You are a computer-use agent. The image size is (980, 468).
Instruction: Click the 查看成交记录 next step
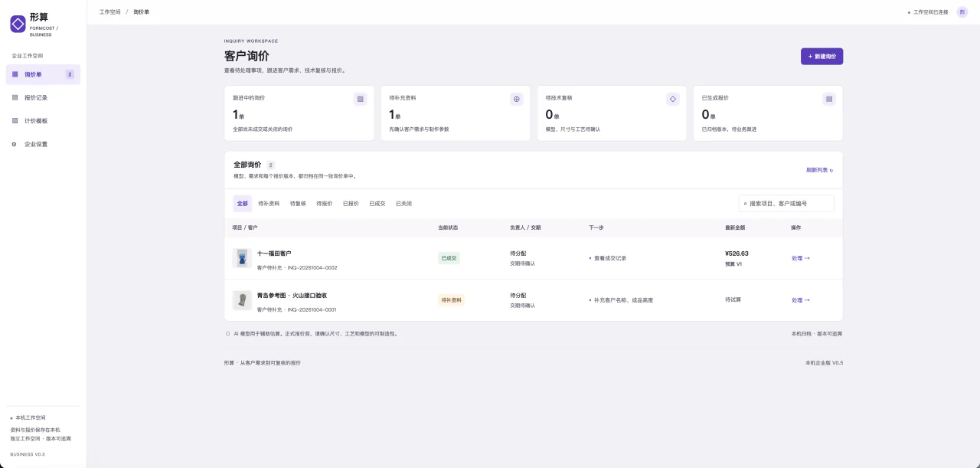coord(610,258)
